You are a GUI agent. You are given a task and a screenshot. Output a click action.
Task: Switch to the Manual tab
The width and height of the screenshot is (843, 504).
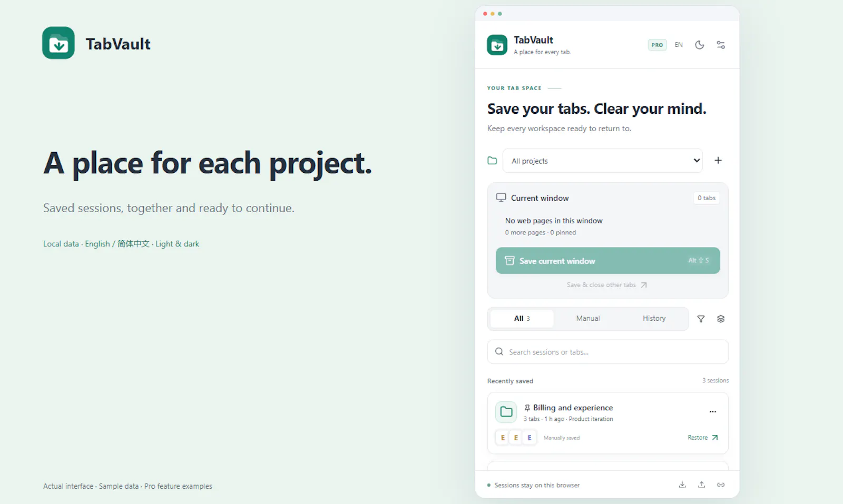point(588,319)
